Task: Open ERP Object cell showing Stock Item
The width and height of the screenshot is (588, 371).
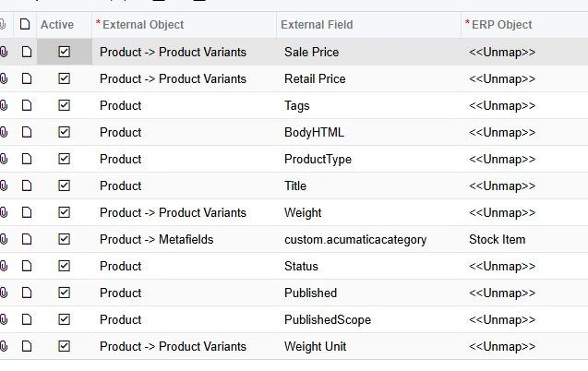Action: [498, 240]
